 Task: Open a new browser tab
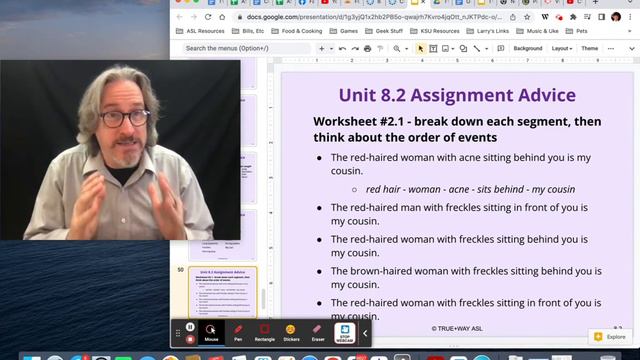click(x=595, y=2)
